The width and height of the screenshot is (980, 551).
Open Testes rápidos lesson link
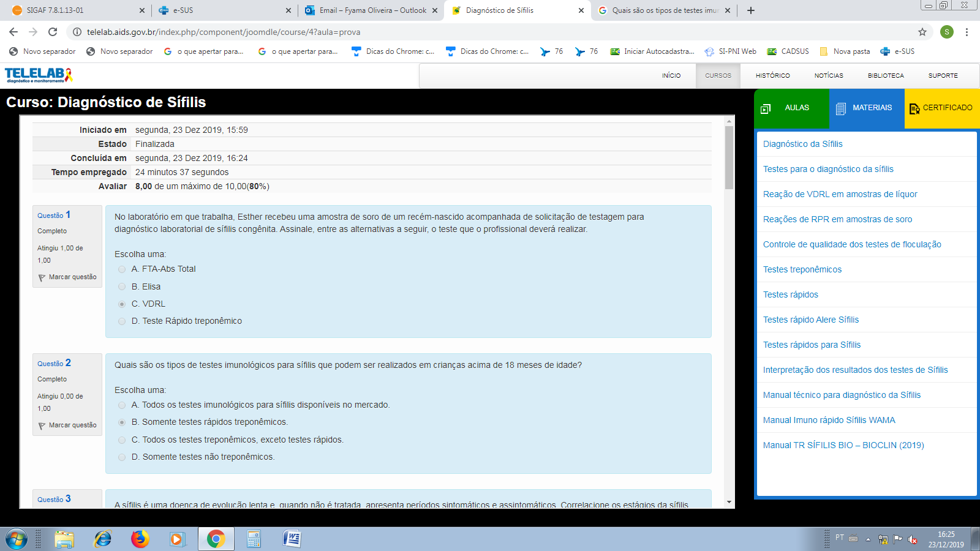[x=790, y=294]
